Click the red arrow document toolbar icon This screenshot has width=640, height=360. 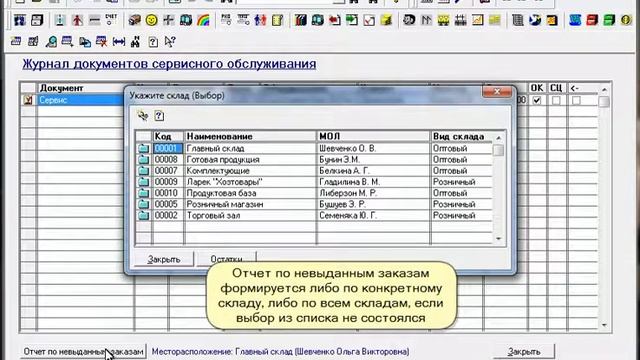tap(335, 20)
